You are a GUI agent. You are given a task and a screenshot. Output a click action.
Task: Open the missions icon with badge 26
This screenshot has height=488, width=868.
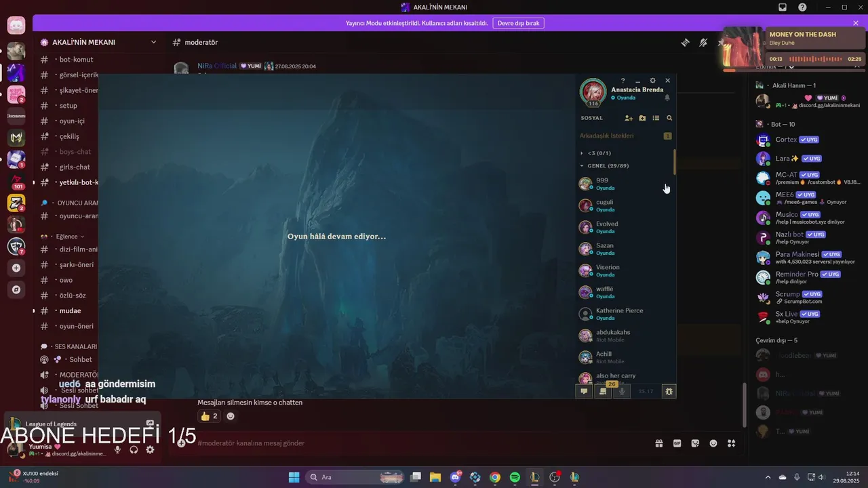[602, 391]
